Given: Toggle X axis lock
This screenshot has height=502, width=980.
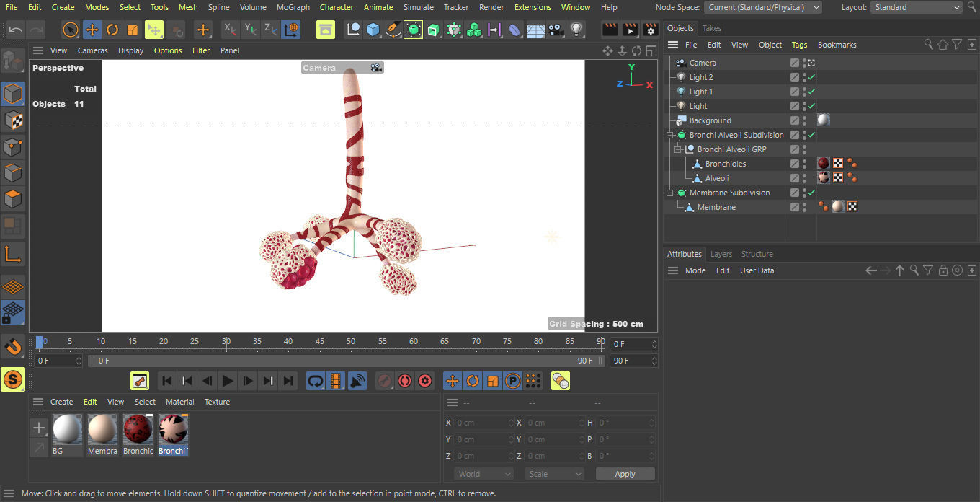Looking at the screenshot, I should [x=231, y=30].
